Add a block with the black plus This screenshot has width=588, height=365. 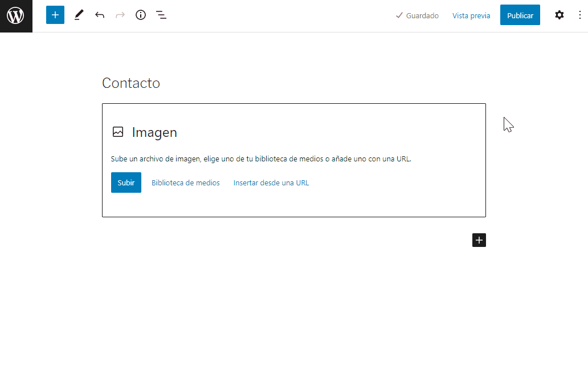coord(479,240)
